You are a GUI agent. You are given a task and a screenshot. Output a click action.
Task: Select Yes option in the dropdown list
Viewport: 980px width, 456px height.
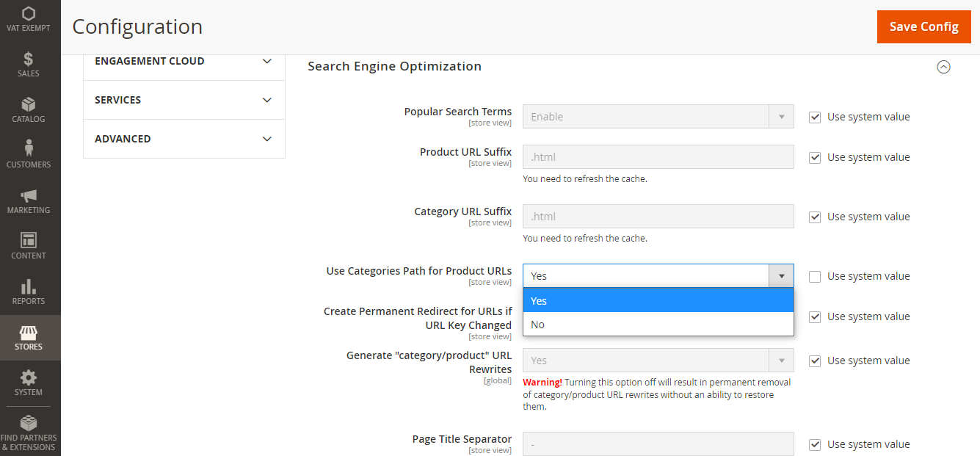coord(658,301)
